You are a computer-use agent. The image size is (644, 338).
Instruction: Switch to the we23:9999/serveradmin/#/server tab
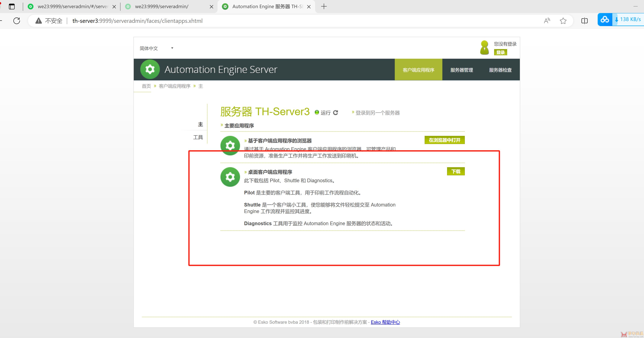(71, 7)
